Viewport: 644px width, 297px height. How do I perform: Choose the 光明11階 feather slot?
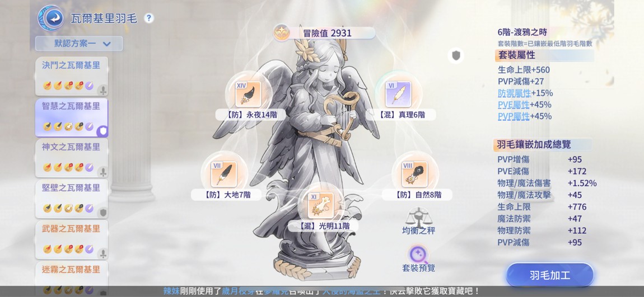[320, 205]
